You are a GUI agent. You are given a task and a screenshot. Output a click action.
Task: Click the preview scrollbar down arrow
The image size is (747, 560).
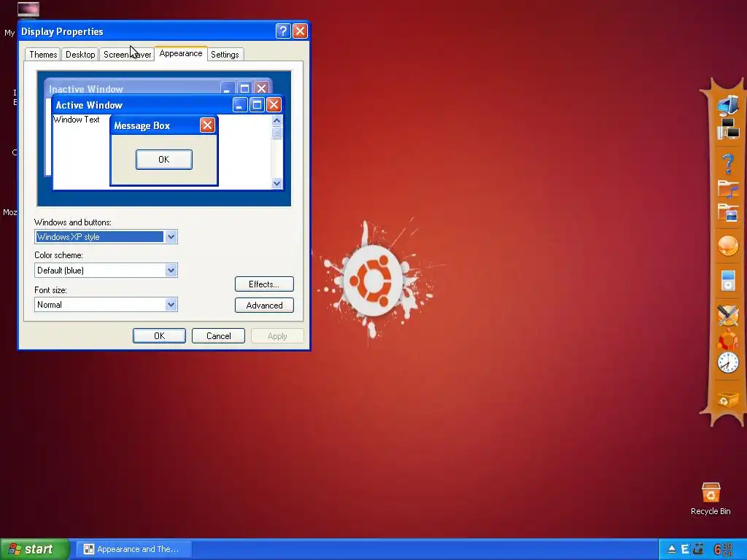click(x=276, y=183)
